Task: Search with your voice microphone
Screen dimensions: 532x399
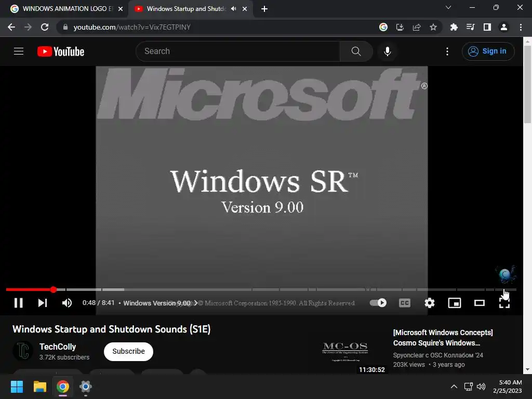Action: (387, 51)
